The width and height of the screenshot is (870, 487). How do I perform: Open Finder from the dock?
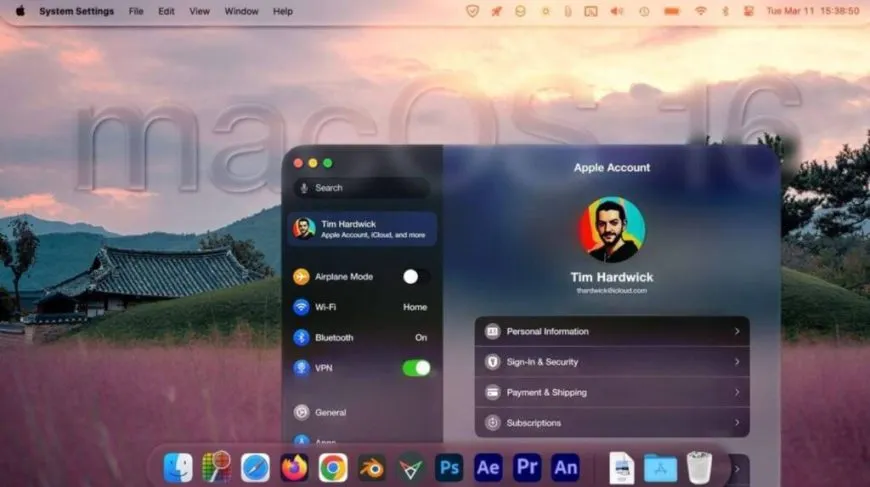[178, 468]
